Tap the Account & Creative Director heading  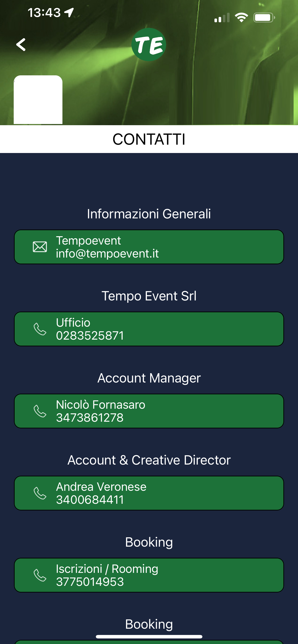tap(149, 460)
